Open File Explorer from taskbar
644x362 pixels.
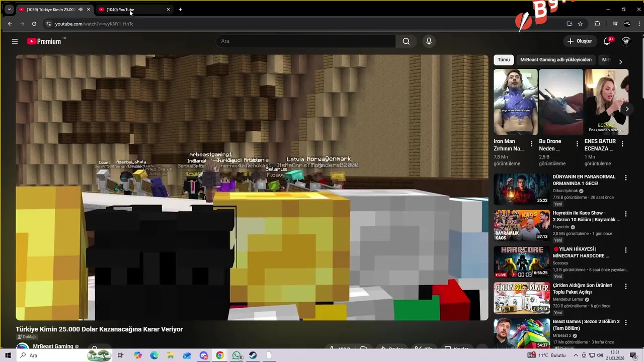click(171, 355)
